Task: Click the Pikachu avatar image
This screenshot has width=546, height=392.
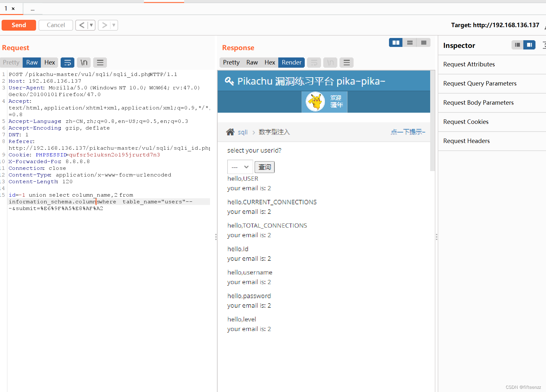Action: coord(315,102)
